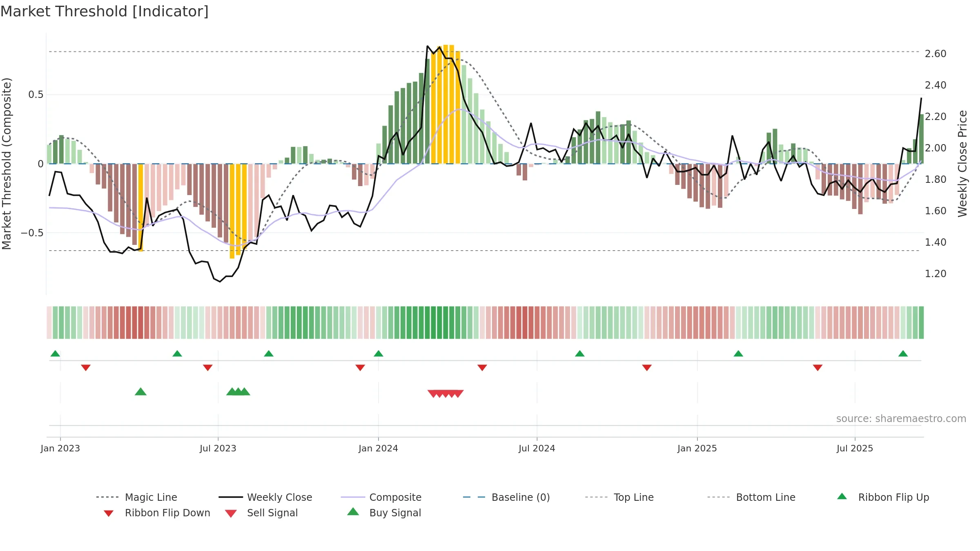Click the ribbon flip down marker before July 2024
The width and height of the screenshot is (980, 551).
click(482, 368)
